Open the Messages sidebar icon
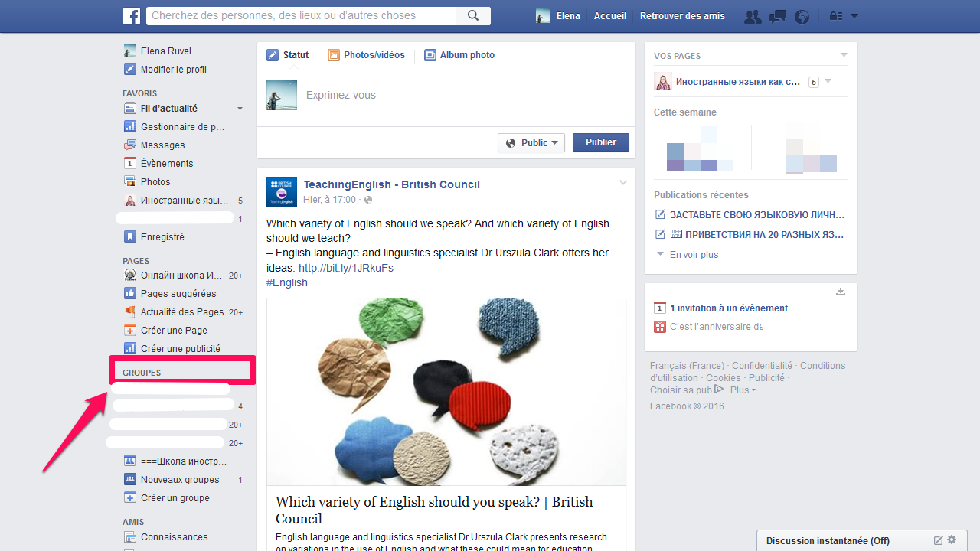 click(130, 145)
